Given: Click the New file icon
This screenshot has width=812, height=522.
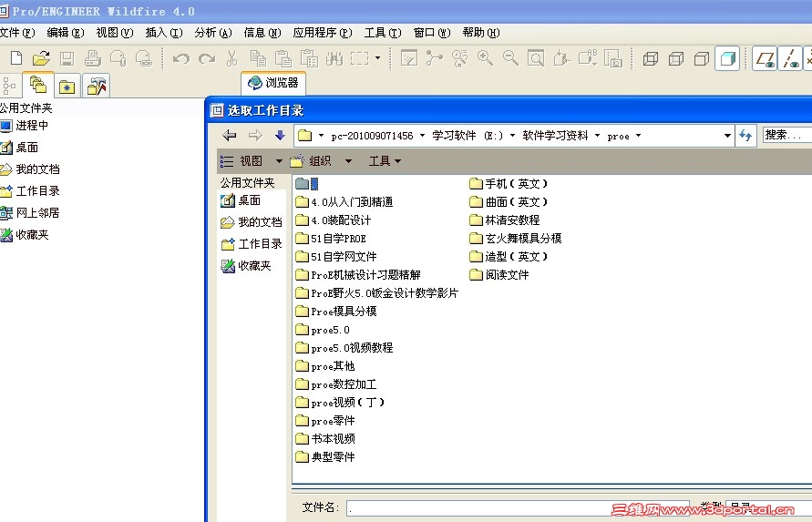Looking at the screenshot, I should click(16, 58).
